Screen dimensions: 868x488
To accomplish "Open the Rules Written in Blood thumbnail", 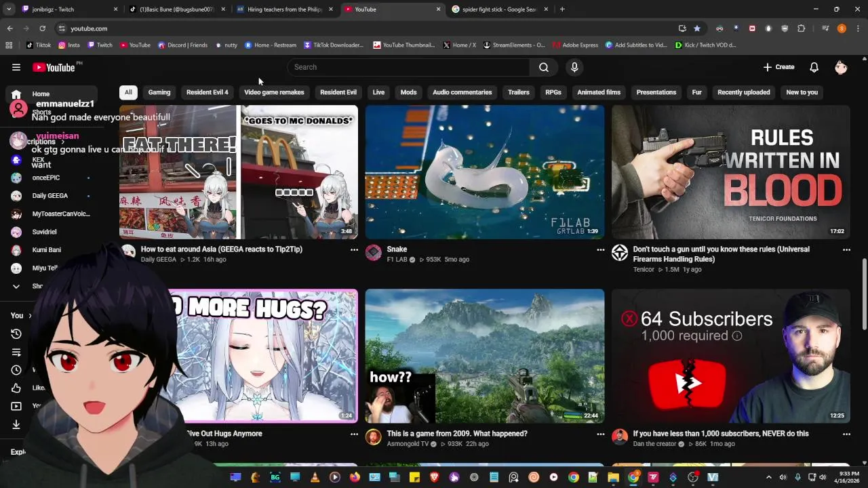I will point(731,172).
